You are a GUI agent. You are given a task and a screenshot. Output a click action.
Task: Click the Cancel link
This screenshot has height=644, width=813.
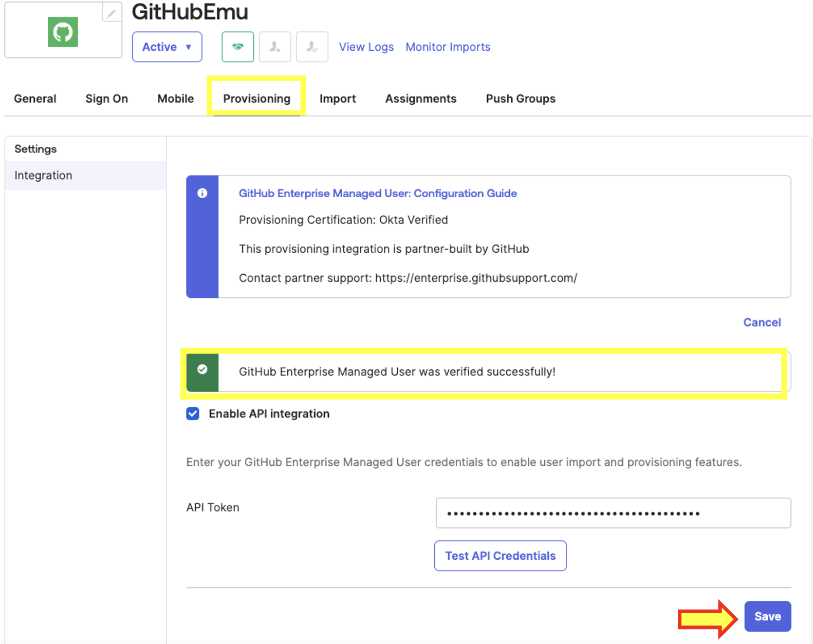pyautogui.click(x=762, y=323)
